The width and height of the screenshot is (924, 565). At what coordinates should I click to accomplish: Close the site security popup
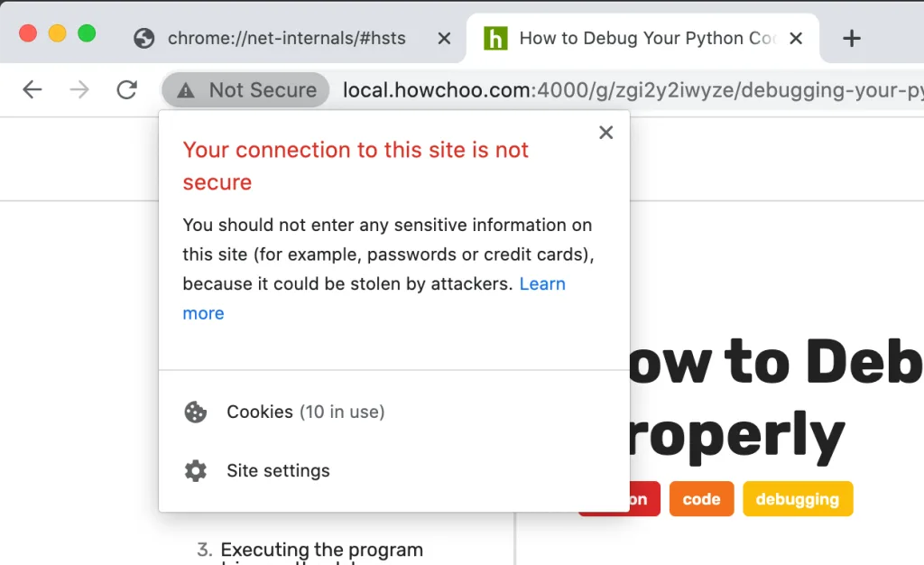click(605, 133)
